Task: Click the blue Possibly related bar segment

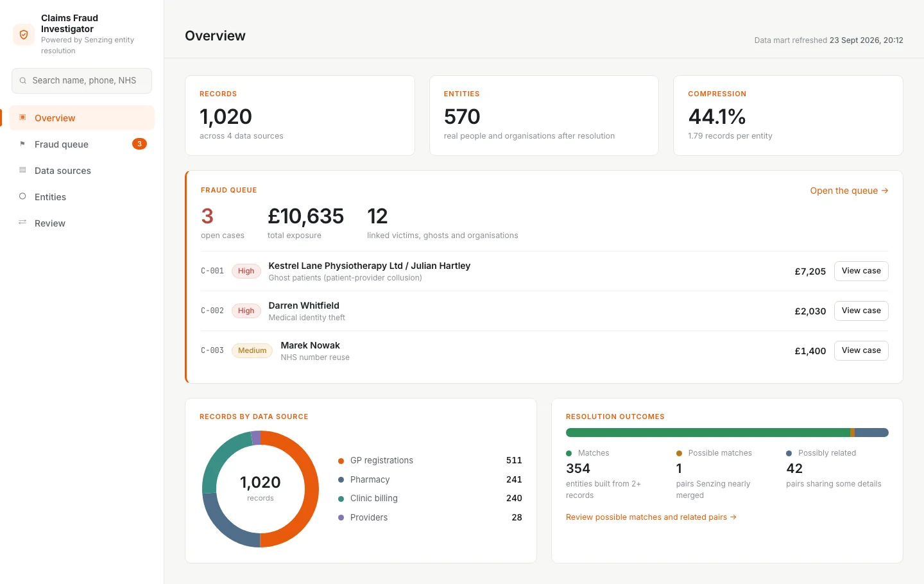Action: [871, 433]
